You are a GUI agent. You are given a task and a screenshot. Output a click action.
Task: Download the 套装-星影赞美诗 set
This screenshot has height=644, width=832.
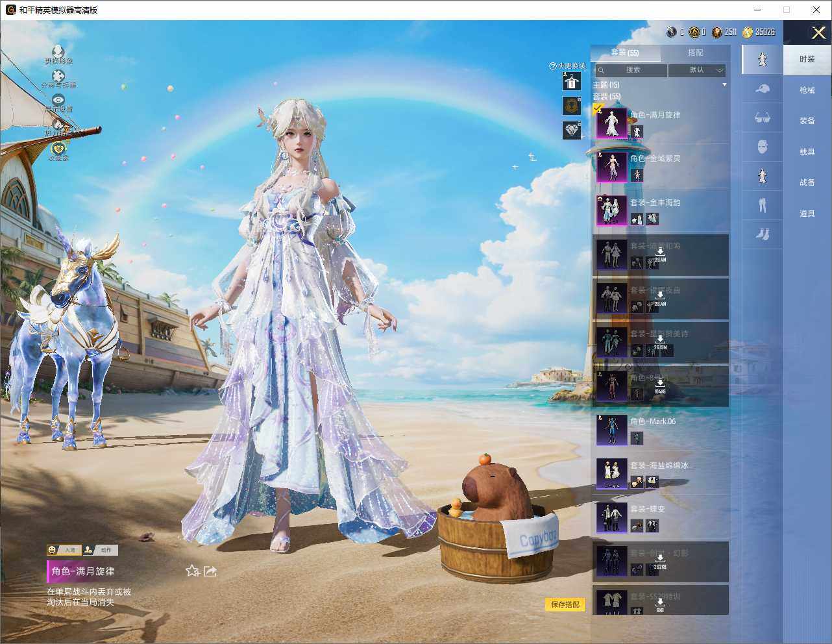pyautogui.click(x=660, y=341)
